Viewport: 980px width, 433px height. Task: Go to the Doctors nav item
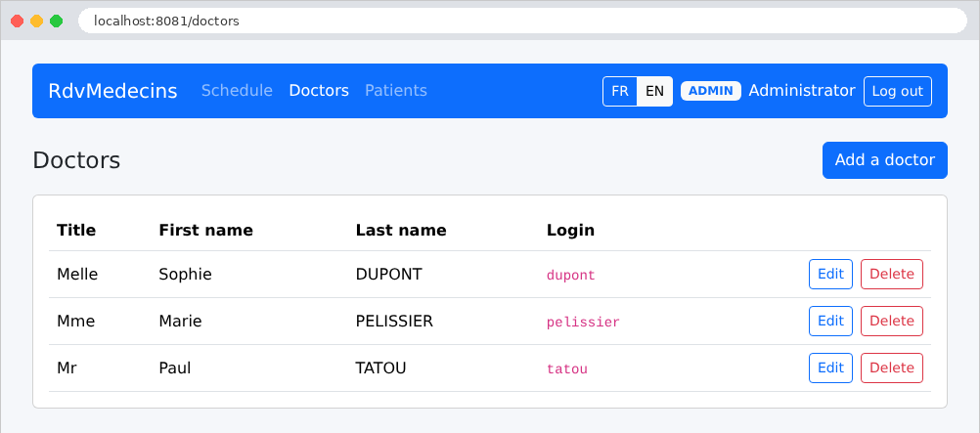tap(319, 91)
